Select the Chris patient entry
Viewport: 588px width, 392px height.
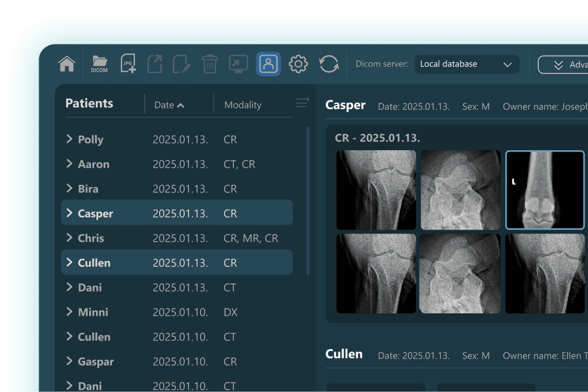click(x=91, y=238)
